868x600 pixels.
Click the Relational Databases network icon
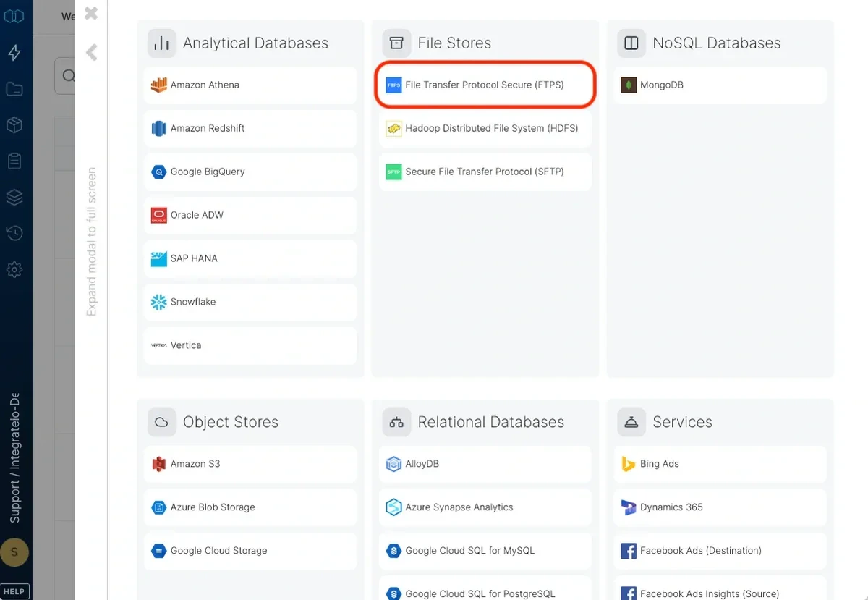click(x=396, y=422)
